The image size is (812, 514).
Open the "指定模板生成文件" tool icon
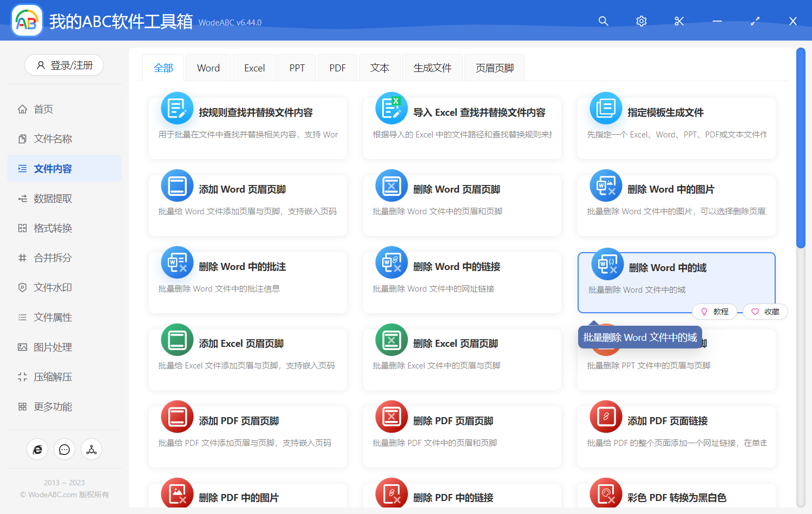click(x=606, y=108)
